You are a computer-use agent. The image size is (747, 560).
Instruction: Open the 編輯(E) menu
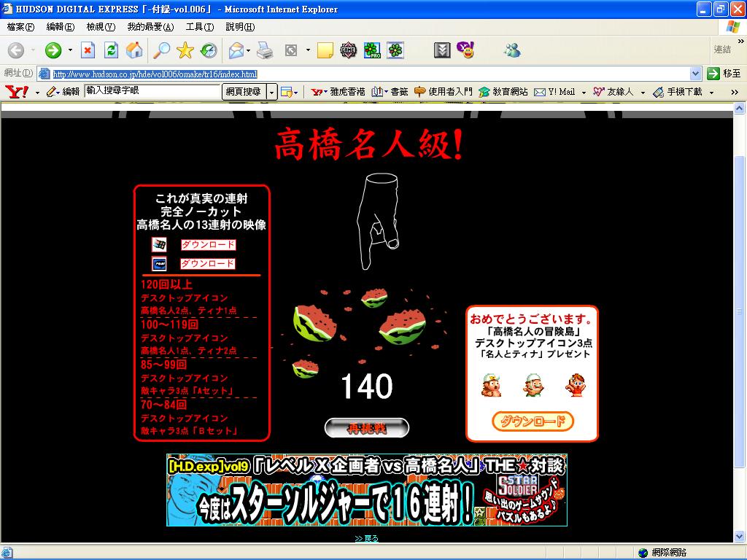61,27
